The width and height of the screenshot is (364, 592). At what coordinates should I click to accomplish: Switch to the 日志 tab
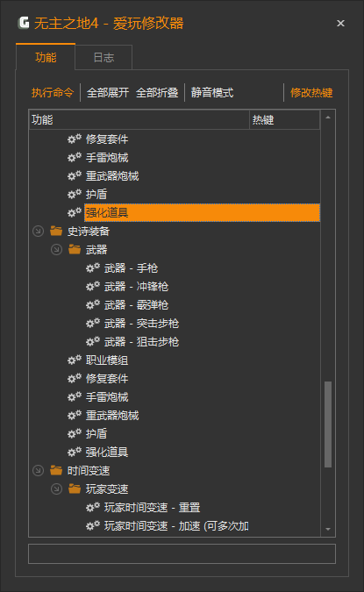(103, 57)
